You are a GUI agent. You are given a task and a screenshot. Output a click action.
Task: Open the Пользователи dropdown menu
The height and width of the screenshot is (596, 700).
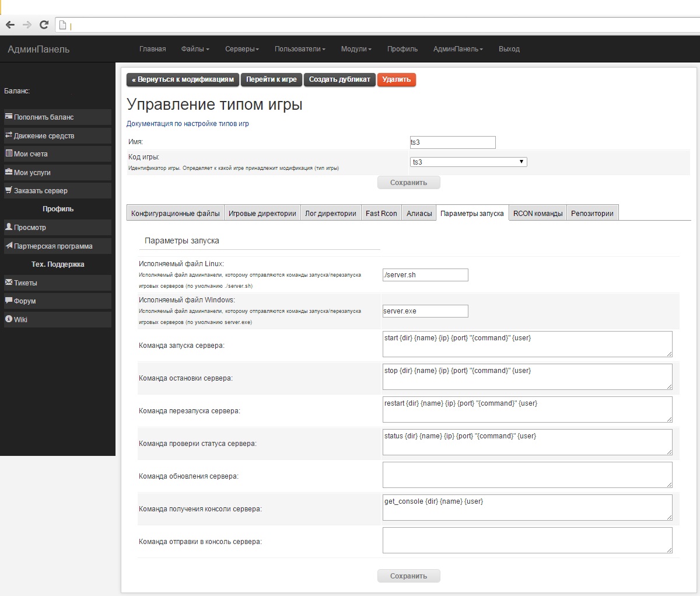[300, 49]
